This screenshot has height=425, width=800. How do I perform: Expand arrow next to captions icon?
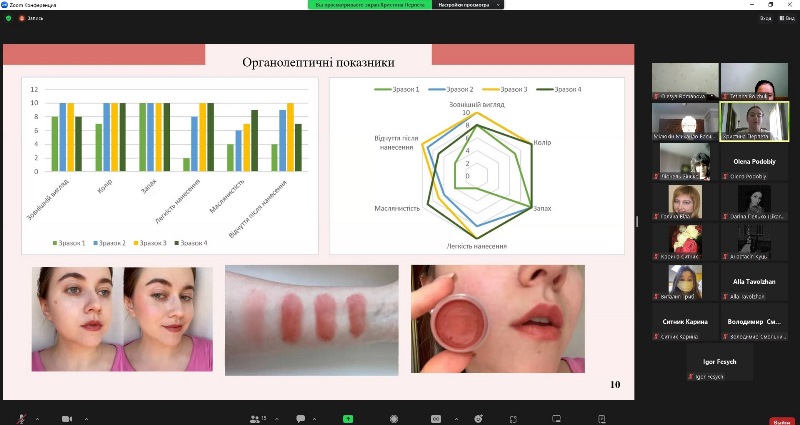(x=456, y=419)
